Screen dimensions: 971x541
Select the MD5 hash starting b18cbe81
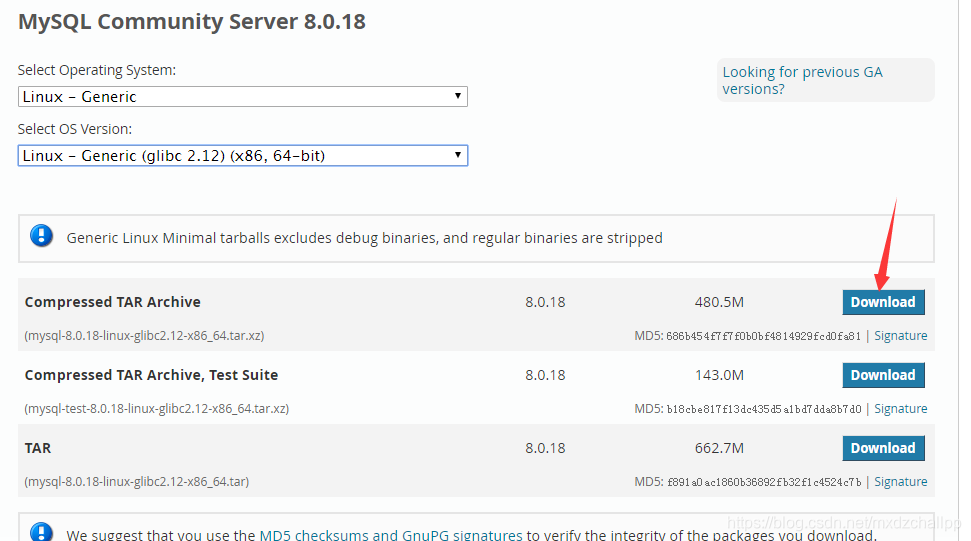[764, 409]
